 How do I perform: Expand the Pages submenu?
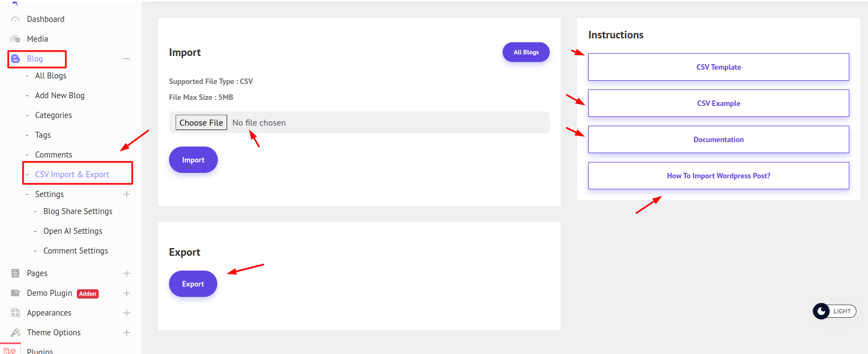coord(127,273)
